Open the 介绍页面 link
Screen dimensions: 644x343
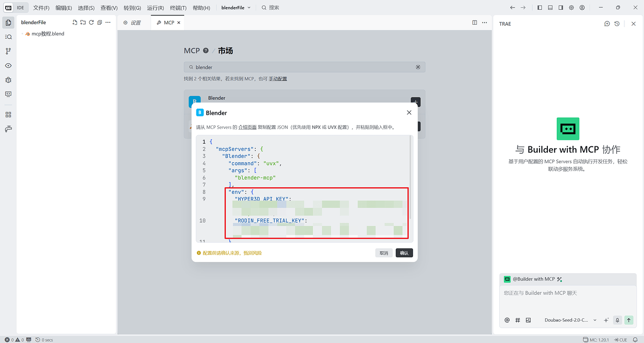click(247, 127)
